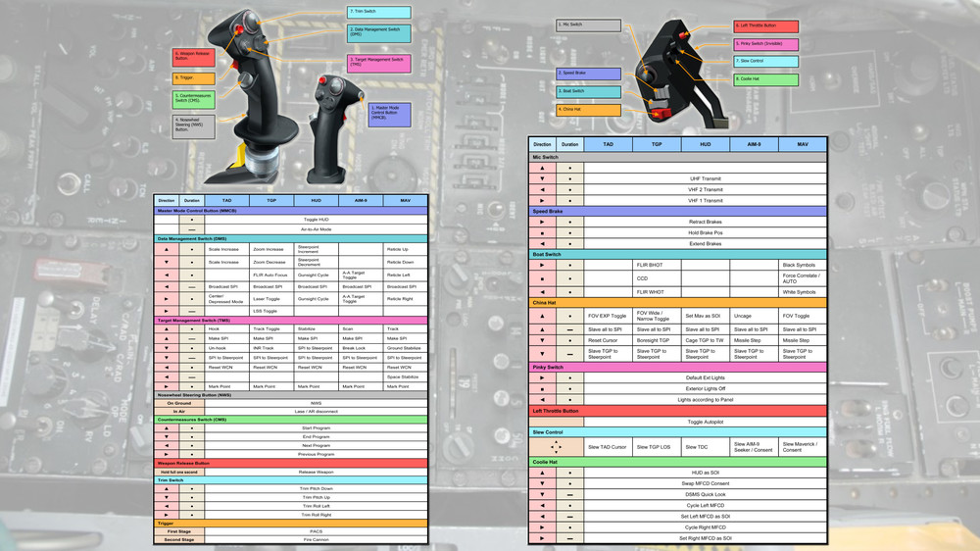Click the '8. Trigger' callout label
Screen dimensions: 980x551
click(194, 78)
